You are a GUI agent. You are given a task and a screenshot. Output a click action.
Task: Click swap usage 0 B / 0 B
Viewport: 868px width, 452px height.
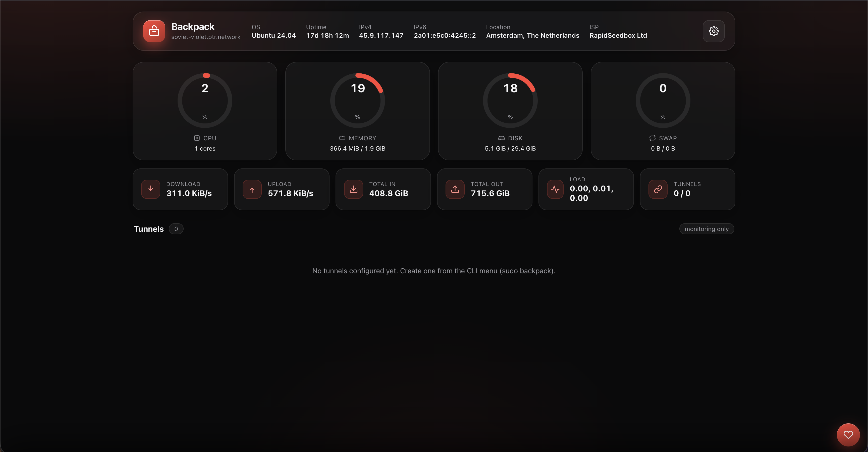[663, 148]
